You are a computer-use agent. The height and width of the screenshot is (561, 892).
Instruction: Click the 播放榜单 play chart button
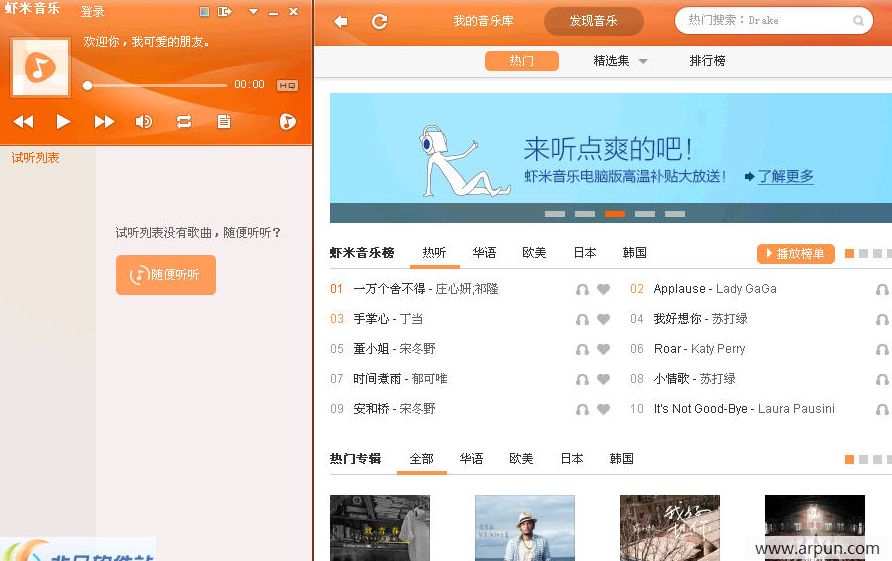795,254
